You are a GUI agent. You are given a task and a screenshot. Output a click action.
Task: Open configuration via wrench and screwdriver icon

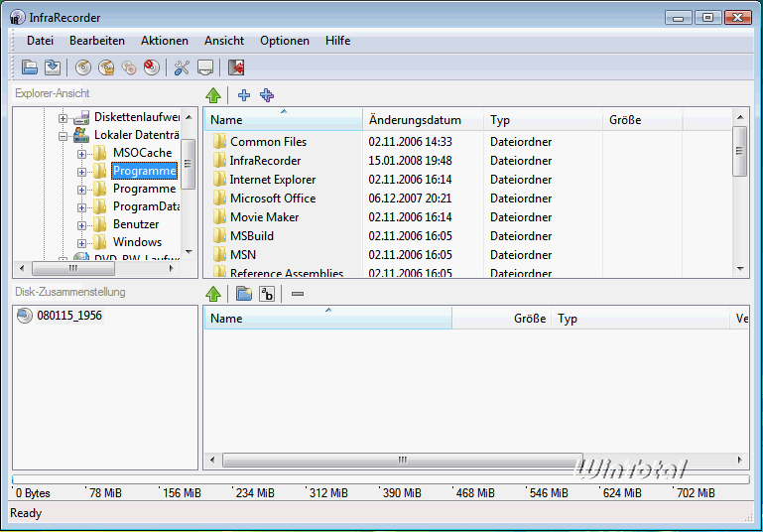point(182,67)
